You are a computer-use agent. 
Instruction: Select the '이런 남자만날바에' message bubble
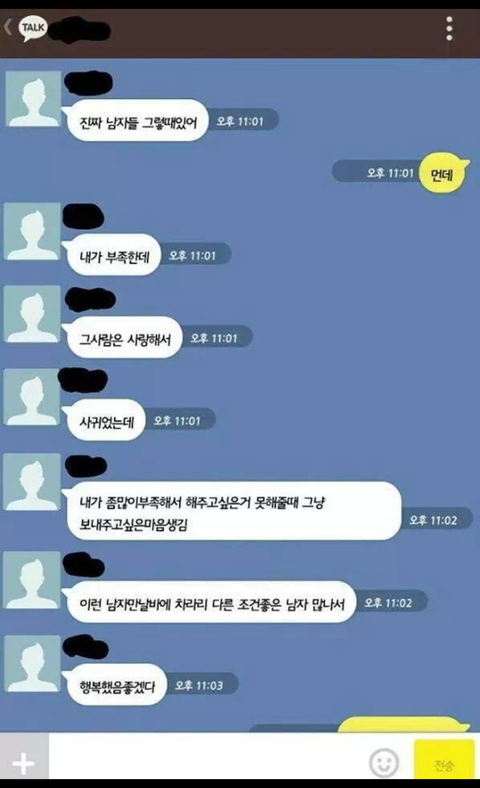click(211, 602)
